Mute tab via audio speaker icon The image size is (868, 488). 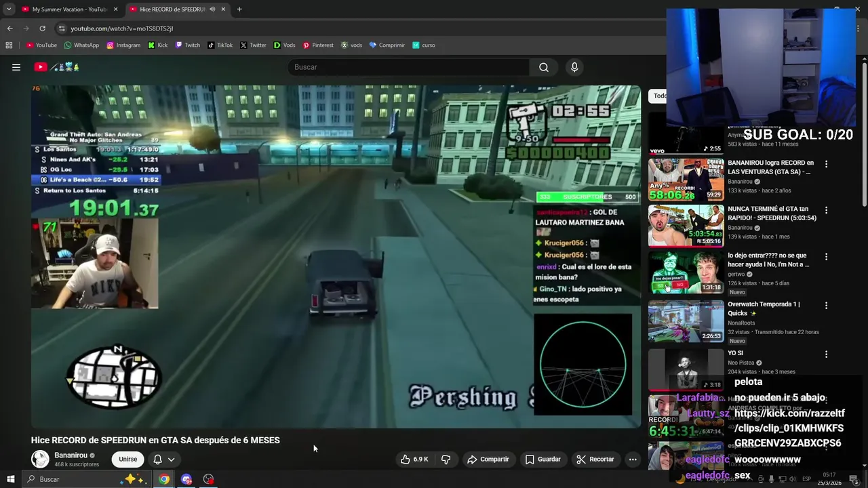coord(212,9)
